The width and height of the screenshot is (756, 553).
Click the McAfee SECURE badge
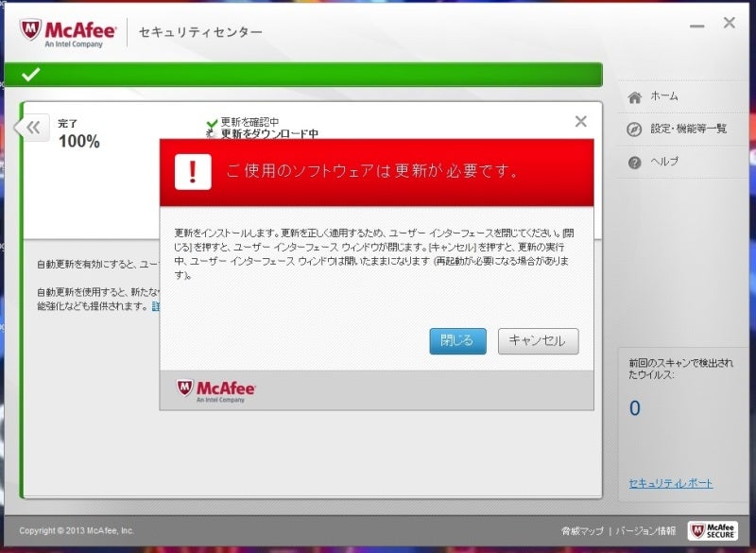coord(713,531)
